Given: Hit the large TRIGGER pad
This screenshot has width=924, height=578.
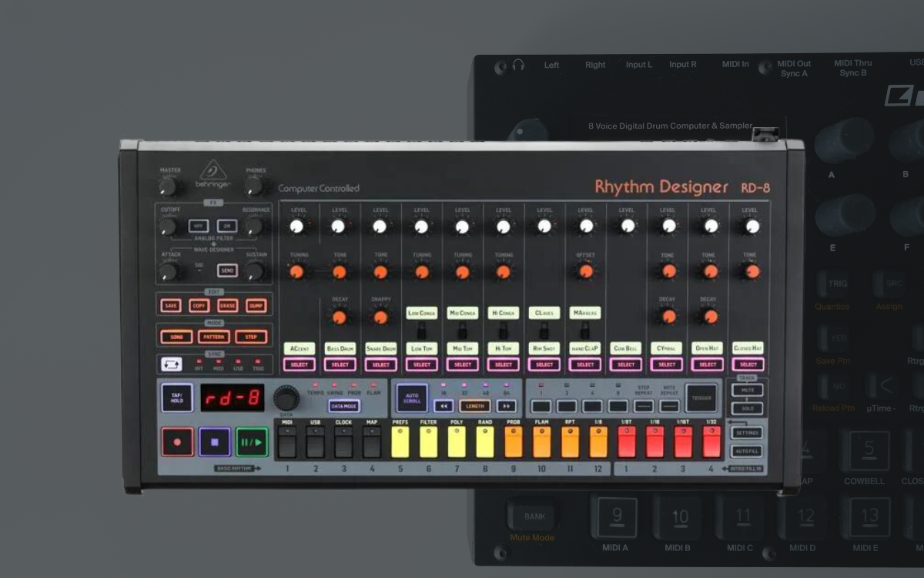Looking at the screenshot, I should tap(701, 398).
